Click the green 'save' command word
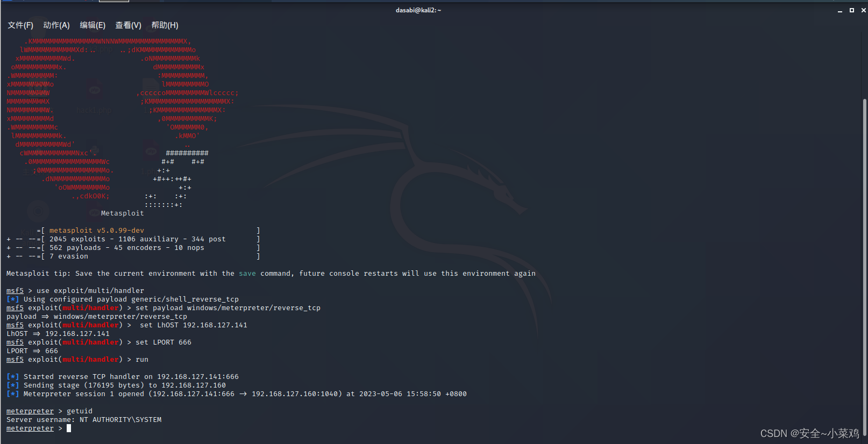Viewport: 868px width, 444px height. click(x=247, y=274)
